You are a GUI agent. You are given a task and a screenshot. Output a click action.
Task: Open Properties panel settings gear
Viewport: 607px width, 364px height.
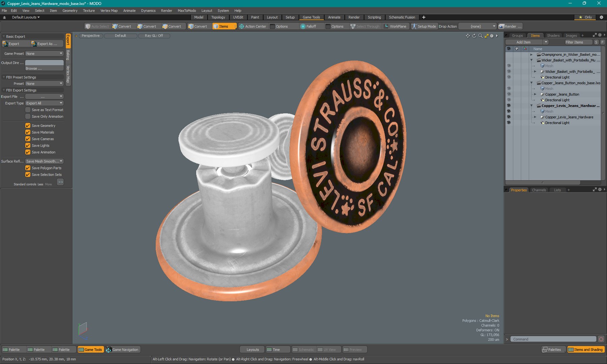point(600,190)
